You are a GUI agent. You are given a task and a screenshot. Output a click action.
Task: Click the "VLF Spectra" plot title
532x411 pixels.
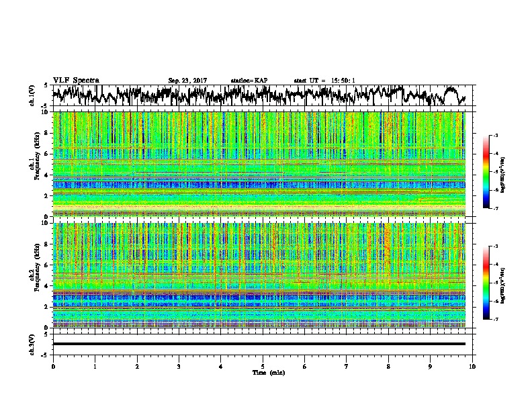(76, 81)
